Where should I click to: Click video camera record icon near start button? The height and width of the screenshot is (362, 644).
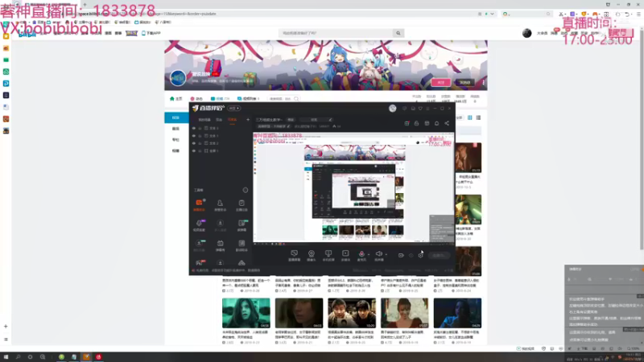click(x=401, y=255)
